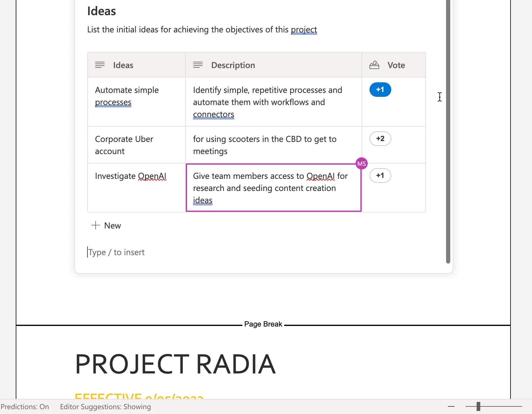Toggle Predictions off in the status bar
The height and width of the screenshot is (414, 532).
pos(25,407)
